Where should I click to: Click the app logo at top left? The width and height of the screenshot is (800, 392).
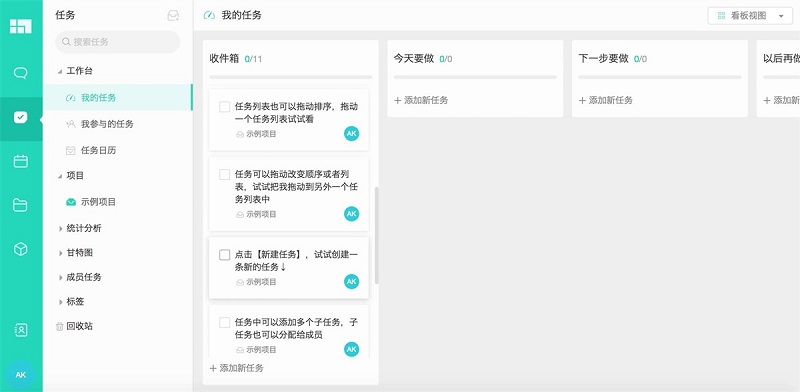[x=20, y=27]
